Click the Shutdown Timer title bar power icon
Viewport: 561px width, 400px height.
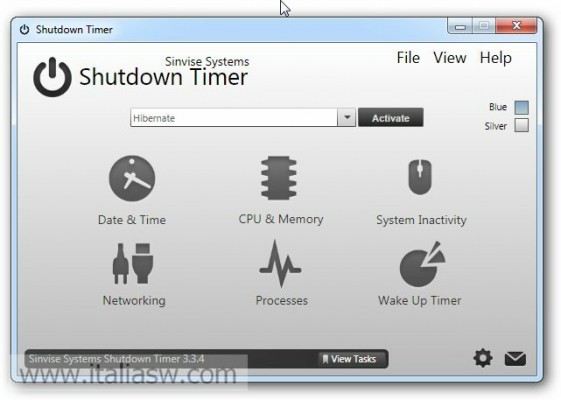(x=24, y=29)
